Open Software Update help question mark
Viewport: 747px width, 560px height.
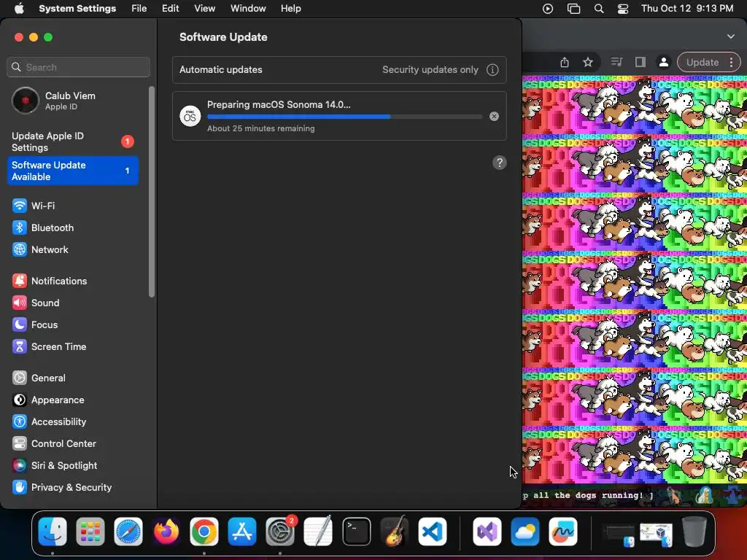point(499,163)
